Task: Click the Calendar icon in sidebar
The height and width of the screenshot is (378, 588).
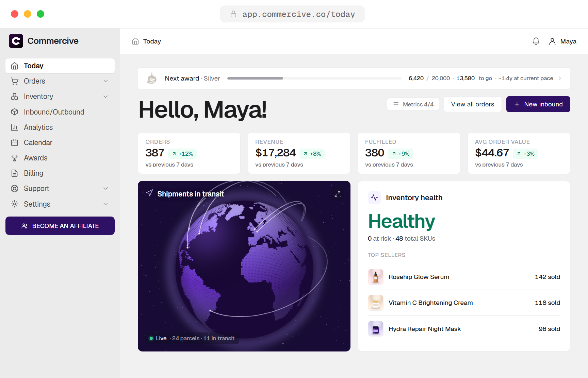Action: pos(15,142)
